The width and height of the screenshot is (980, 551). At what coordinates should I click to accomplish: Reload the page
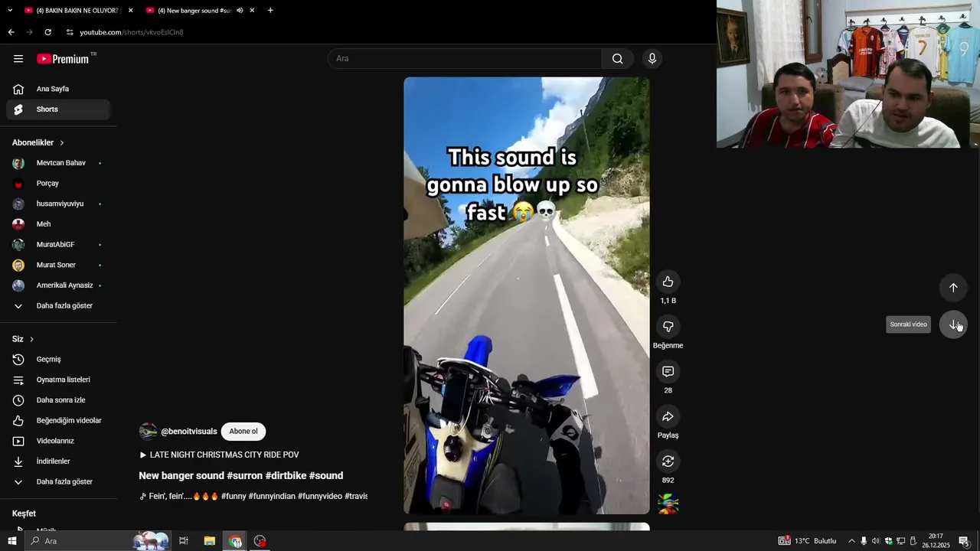click(x=47, y=32)
